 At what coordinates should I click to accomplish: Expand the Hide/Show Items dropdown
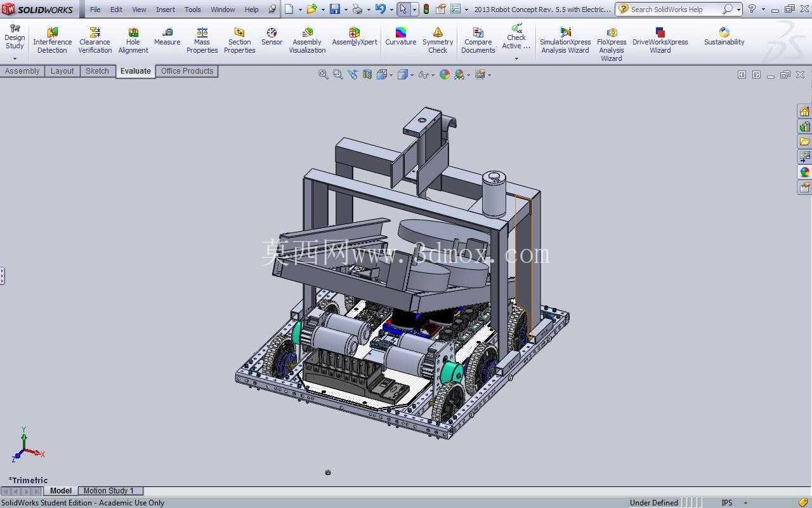tap(433, 75)
